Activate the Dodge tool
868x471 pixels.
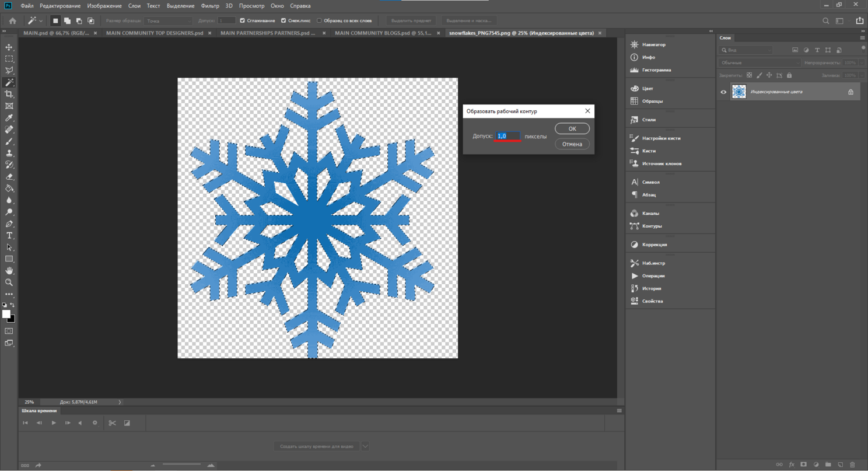(9, 212)
